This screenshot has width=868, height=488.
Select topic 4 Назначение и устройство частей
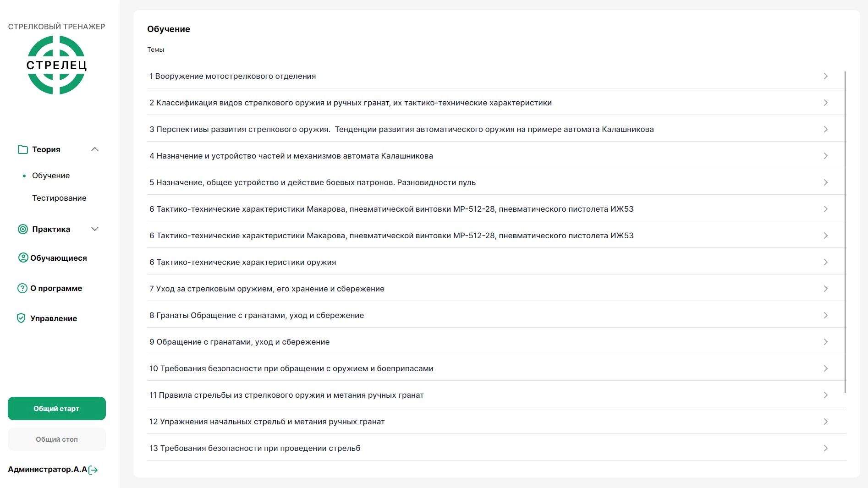pyautogui.click(x=496, y=156)
